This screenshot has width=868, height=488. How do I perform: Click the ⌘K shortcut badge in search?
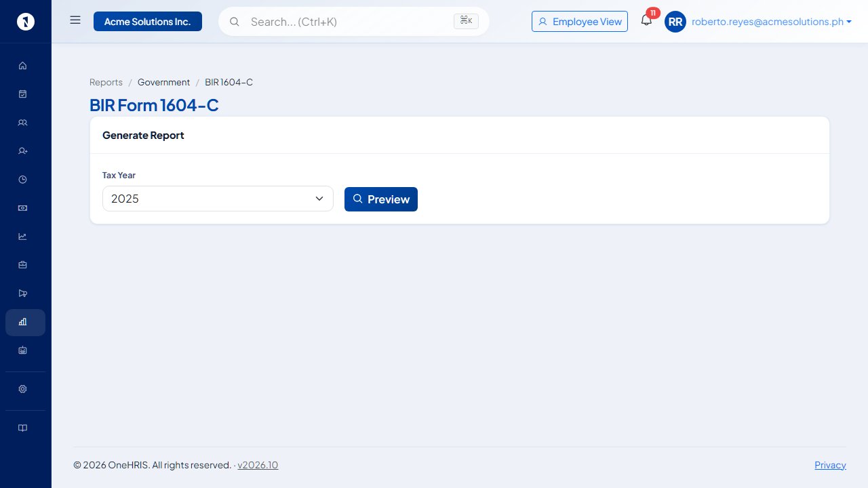[466, 21]
